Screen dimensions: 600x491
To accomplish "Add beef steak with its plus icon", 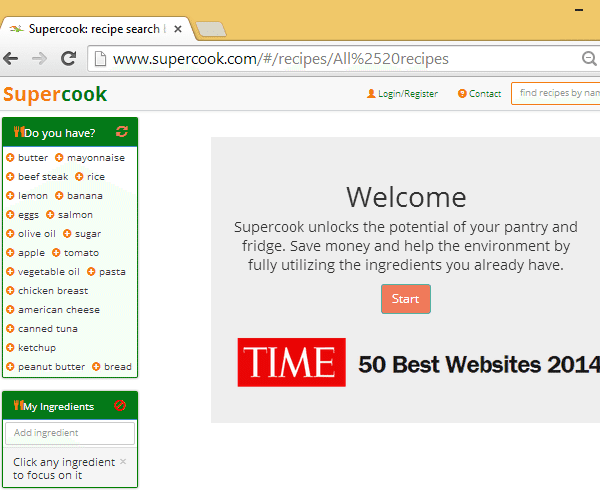I will (x=10, y=176).
